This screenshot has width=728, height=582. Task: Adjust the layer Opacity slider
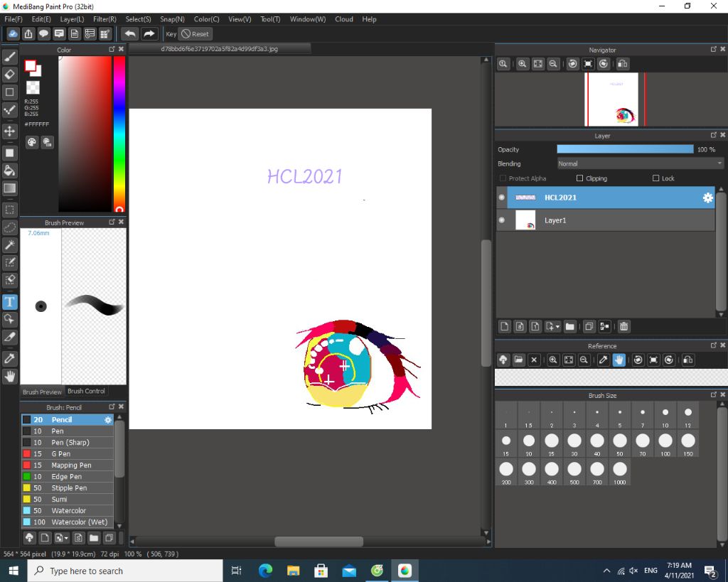625,149
